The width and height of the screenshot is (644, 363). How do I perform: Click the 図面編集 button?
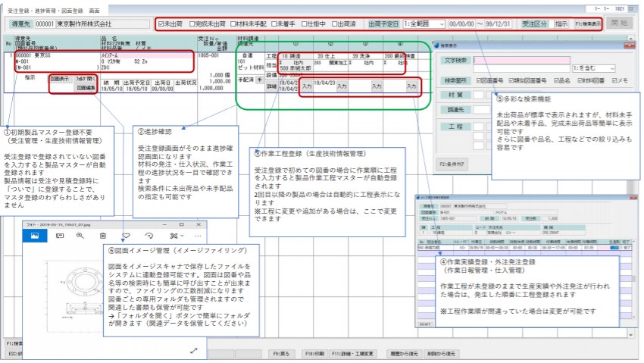point(86,88)
